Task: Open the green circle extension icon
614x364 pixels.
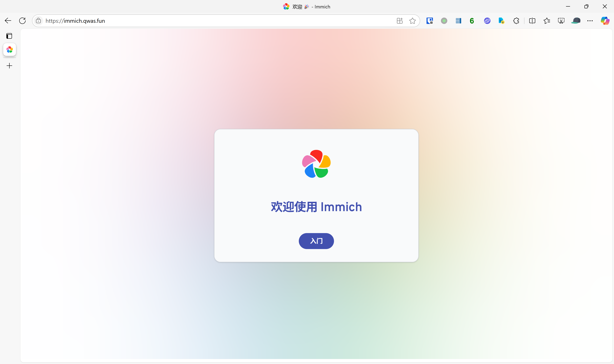Action: (x=444, y=21)
